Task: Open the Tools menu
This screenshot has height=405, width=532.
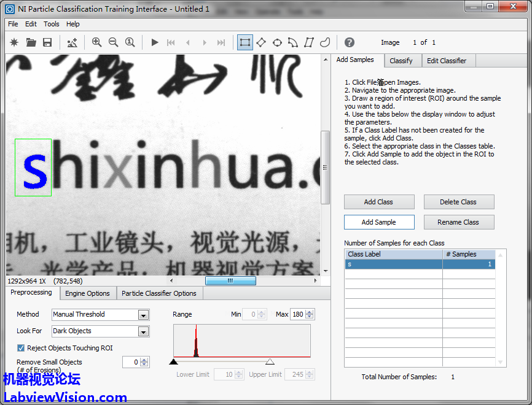Action: 52,24
